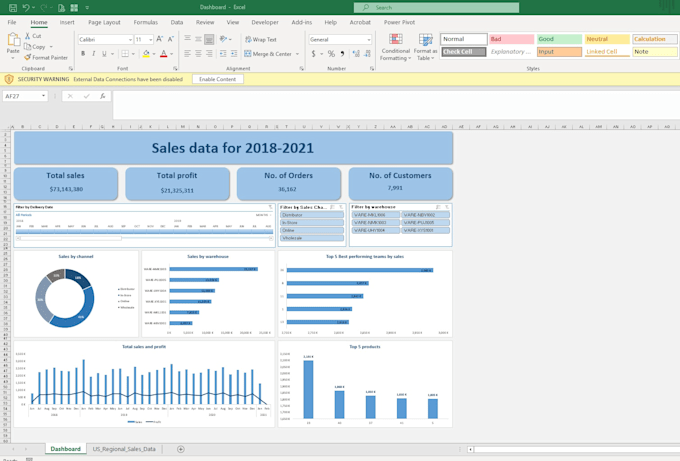Open Format as Table gallery
This screenshot has width=680, height=461.
pyautogui.click(x=425, y=47)
